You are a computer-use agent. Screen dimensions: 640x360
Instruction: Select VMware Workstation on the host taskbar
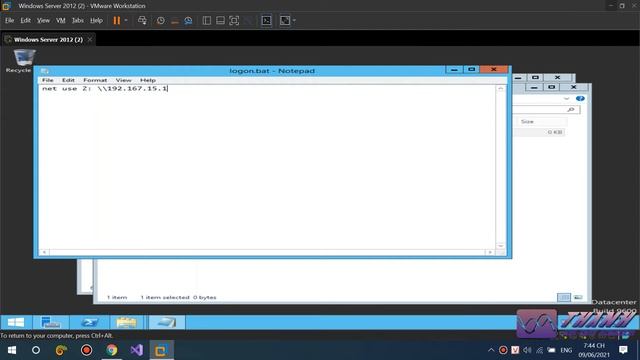tap(162, 350)
